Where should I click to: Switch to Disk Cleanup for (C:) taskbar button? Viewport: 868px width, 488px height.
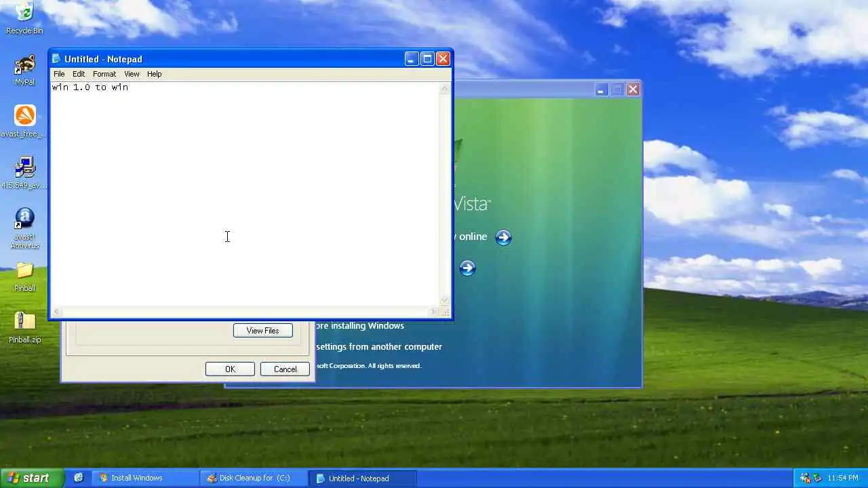pos(254,478)
